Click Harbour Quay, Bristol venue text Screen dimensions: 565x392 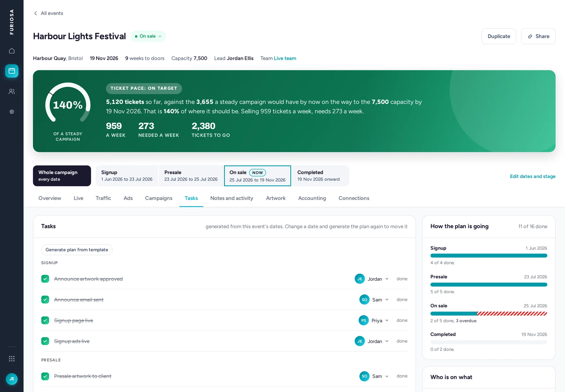pos(58,58)
